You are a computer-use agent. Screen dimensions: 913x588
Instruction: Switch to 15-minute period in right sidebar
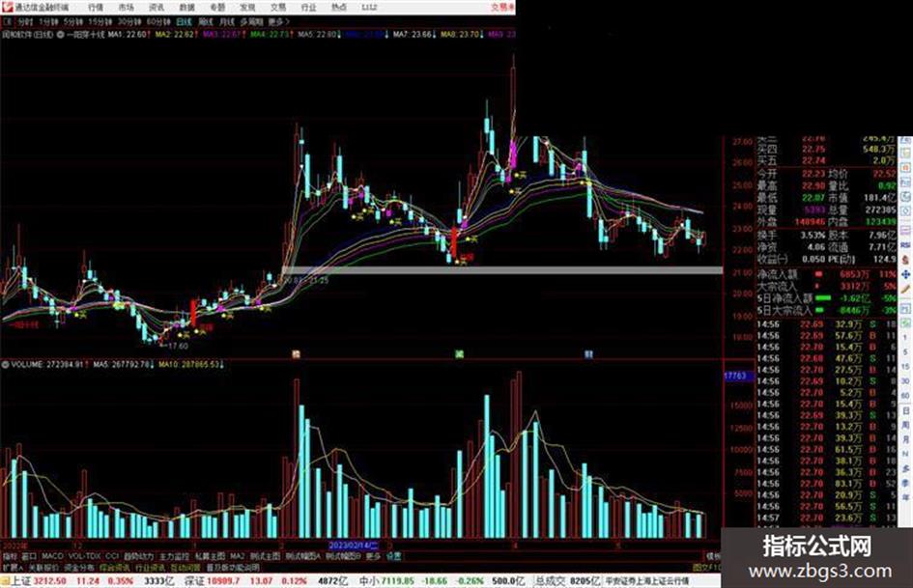click(905, 366)
